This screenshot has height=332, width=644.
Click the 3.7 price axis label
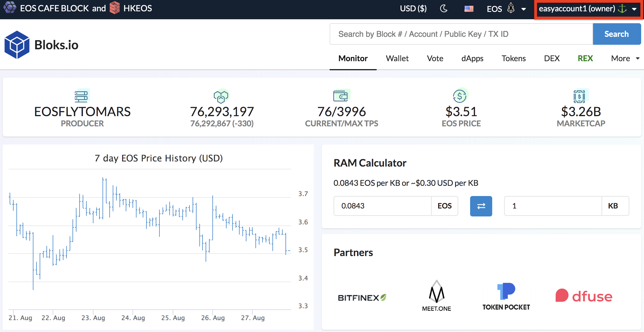coord(303,194)
